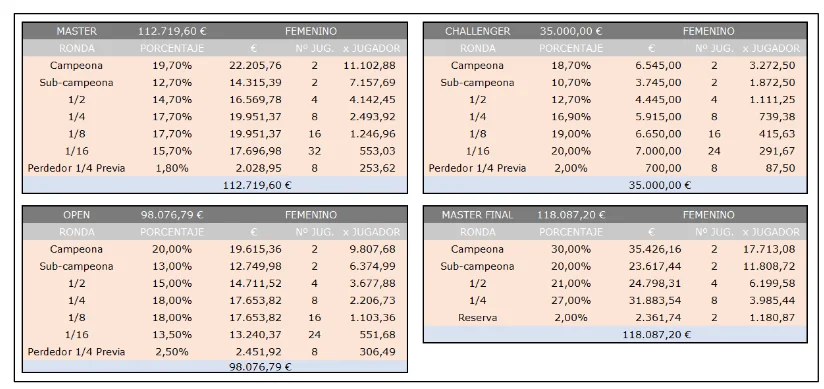824x389 pixels.
Task: Click 17.713,08 per-player value
Action: [x=768, y=249]
